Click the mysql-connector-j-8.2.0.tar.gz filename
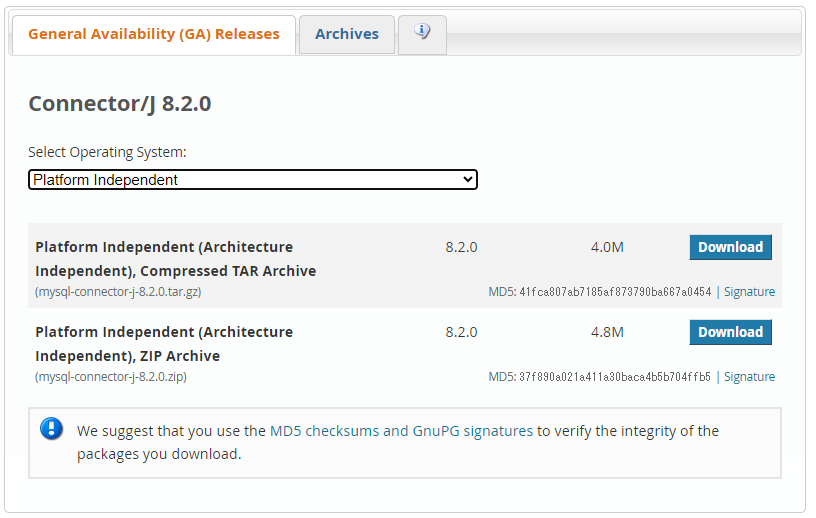The width and height of the screenshot is (816, 518). point(118,292)
